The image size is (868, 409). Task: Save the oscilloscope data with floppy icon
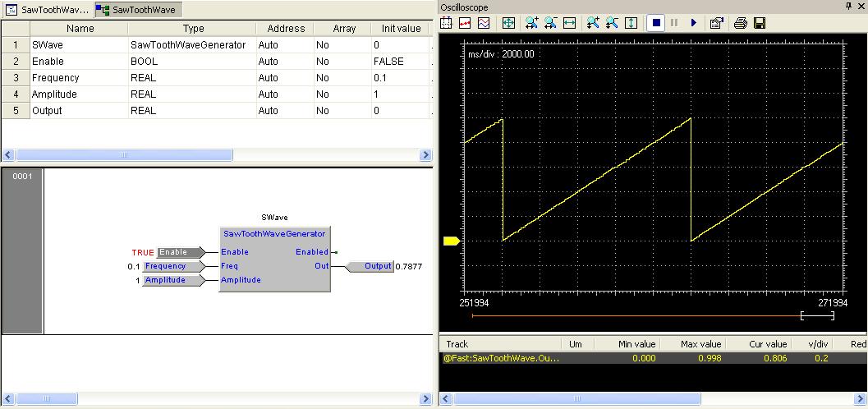(x=760, y=23)
